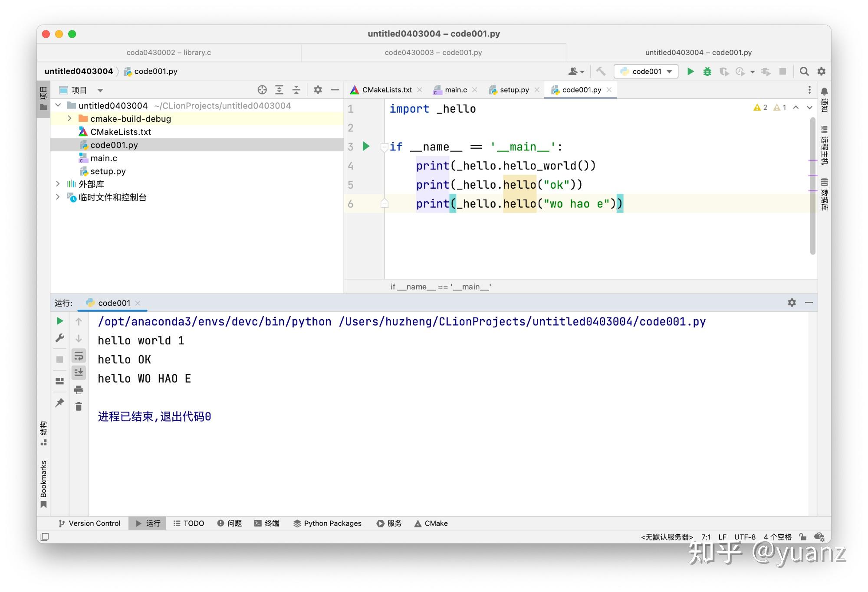Click UTF-8 encoding in status bar
Screen dimensions: 868x592
pos(745,537)
